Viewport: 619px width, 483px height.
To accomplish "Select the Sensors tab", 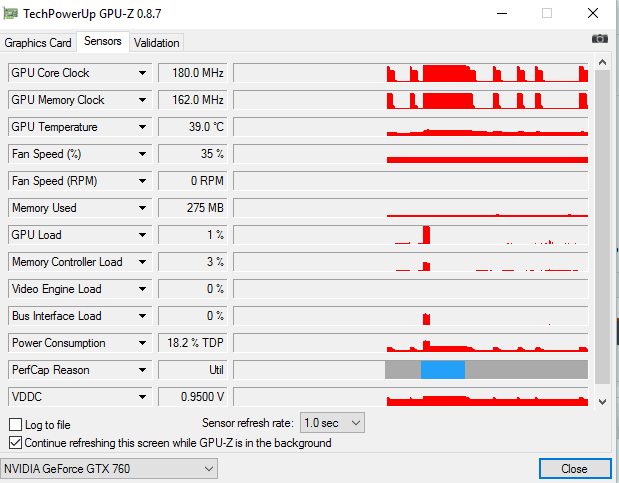I will pyautogui.click(x=103, y=41).
